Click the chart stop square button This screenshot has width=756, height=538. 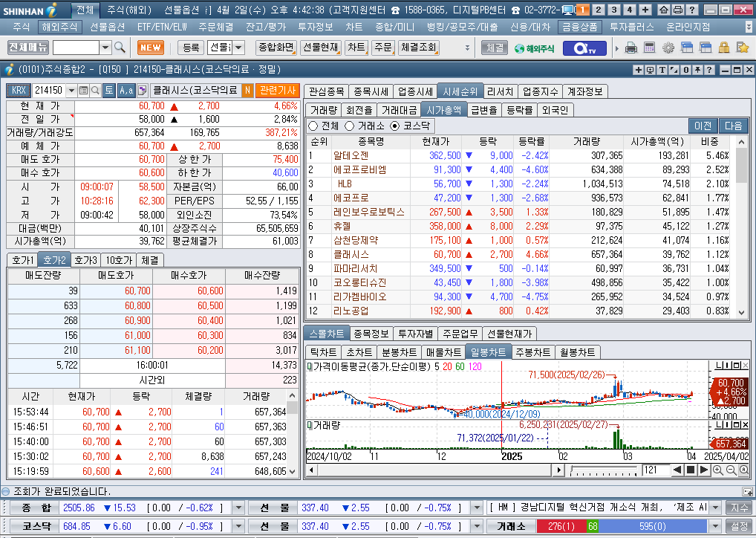pyautogui.click(x=691, y=470)
